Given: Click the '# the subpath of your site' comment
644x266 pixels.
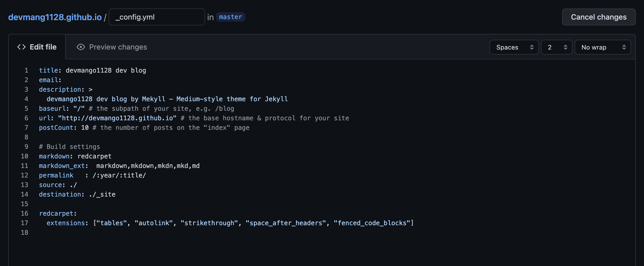Looking at the screenshot, I should pos(161,108).
